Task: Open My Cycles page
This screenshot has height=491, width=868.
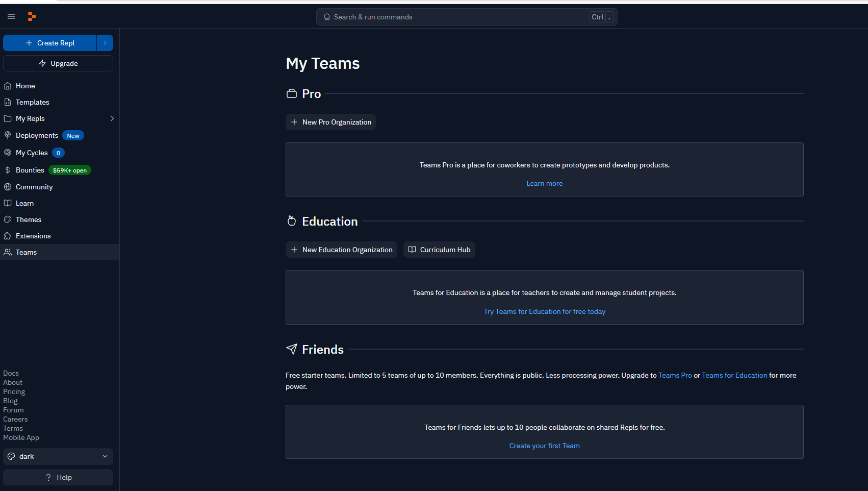Action: [60, 153]
